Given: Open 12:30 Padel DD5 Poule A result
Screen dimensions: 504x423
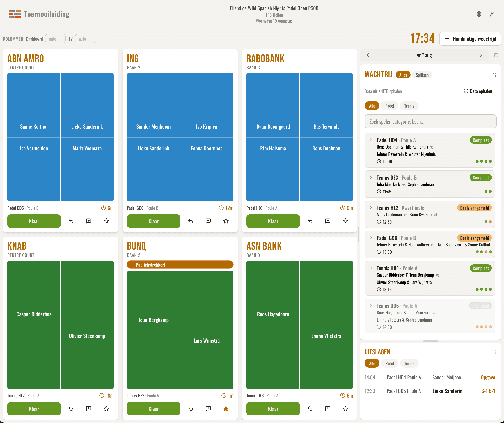Looking at the screenshot, I should pos(430,391).
